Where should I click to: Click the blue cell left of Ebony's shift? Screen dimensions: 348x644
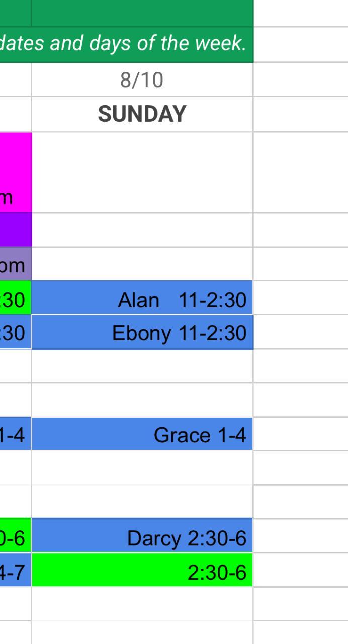point(15,333)
